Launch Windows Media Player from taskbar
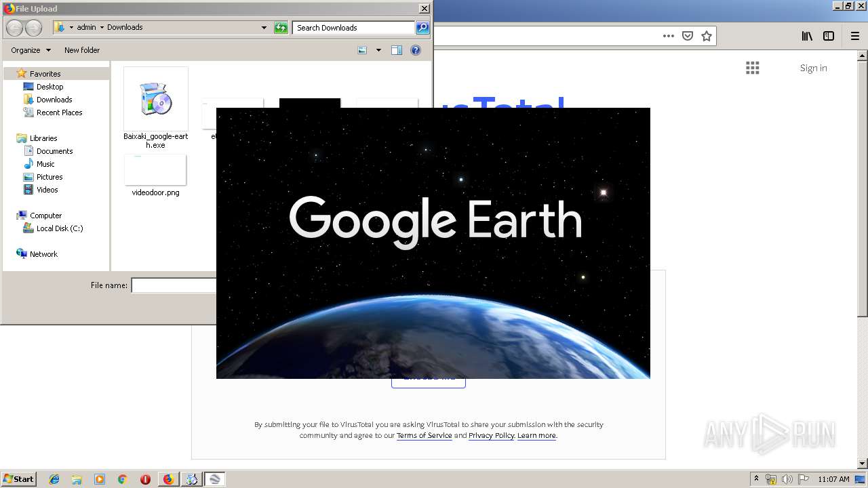The image size is (868, 488). tap(100, 479)
